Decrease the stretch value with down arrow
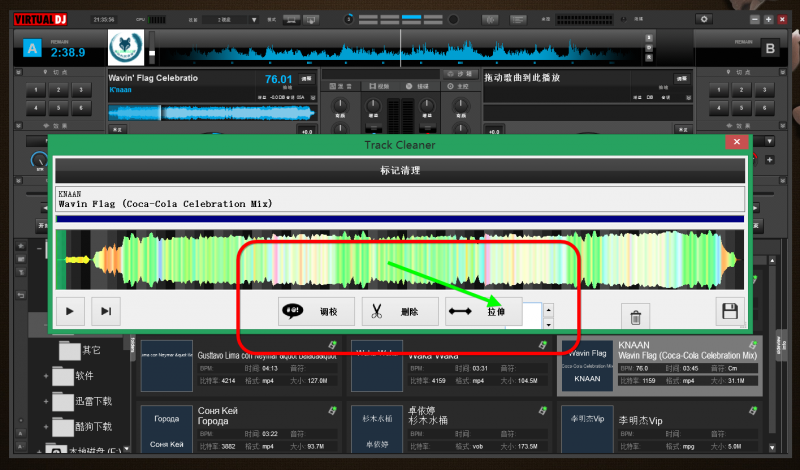Screen dimensions: 800x470 pyautogui.click(x=548, y=324)
